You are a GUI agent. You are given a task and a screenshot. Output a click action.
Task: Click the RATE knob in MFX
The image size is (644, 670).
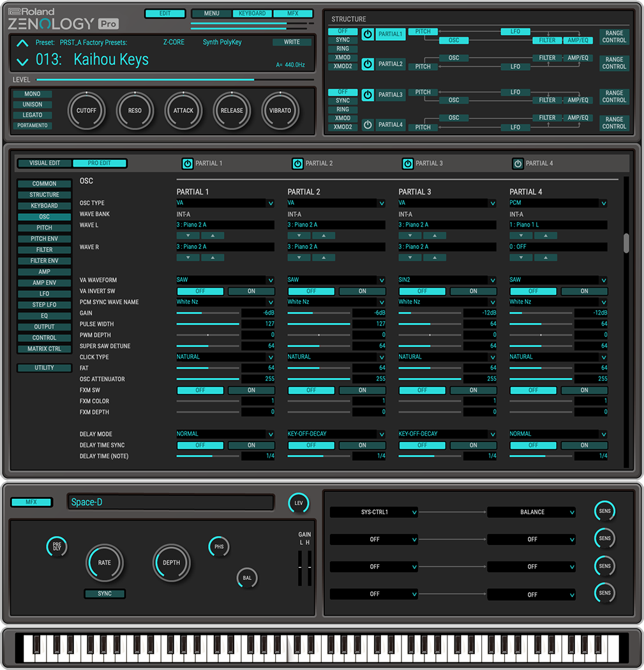pos(105,563)
